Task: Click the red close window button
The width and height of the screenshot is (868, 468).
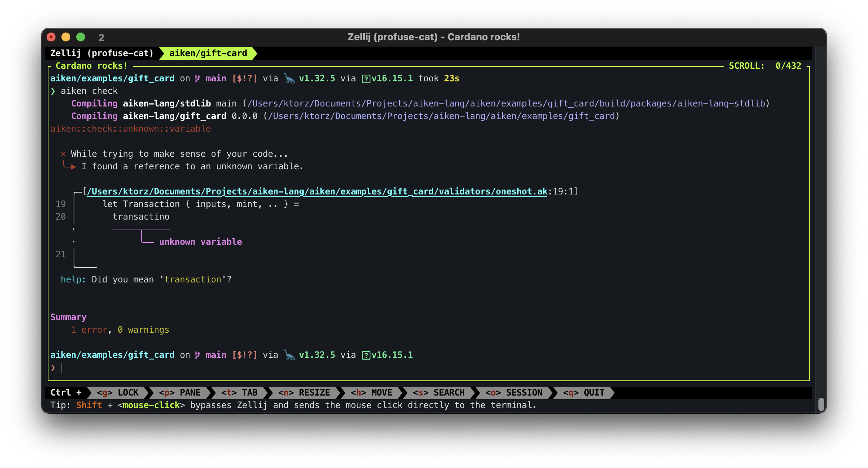Action: click(51, 37)
